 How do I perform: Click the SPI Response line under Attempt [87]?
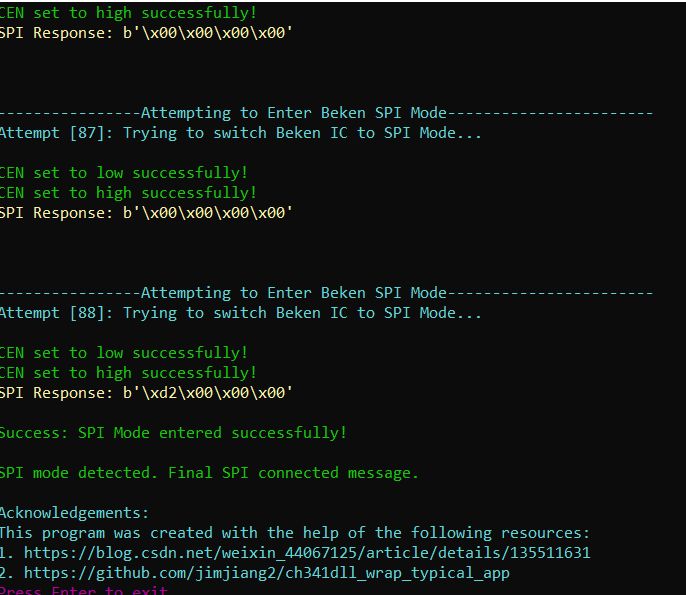point(146,213)
